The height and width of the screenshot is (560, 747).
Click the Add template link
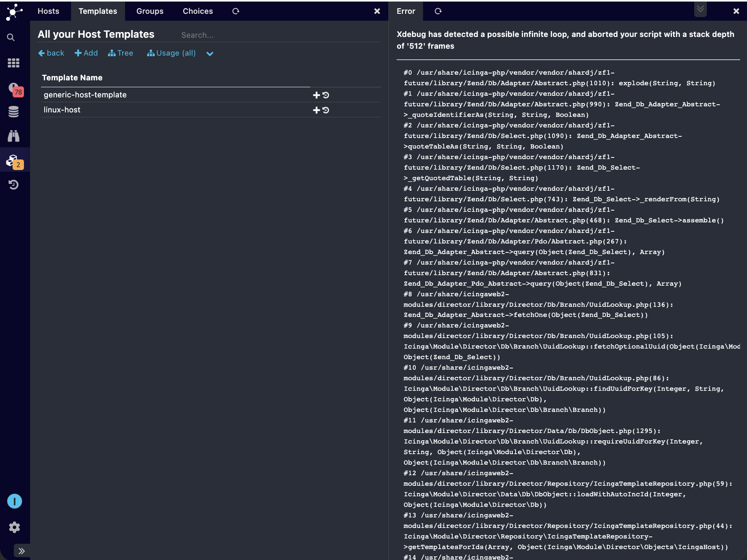coord(86,53)
